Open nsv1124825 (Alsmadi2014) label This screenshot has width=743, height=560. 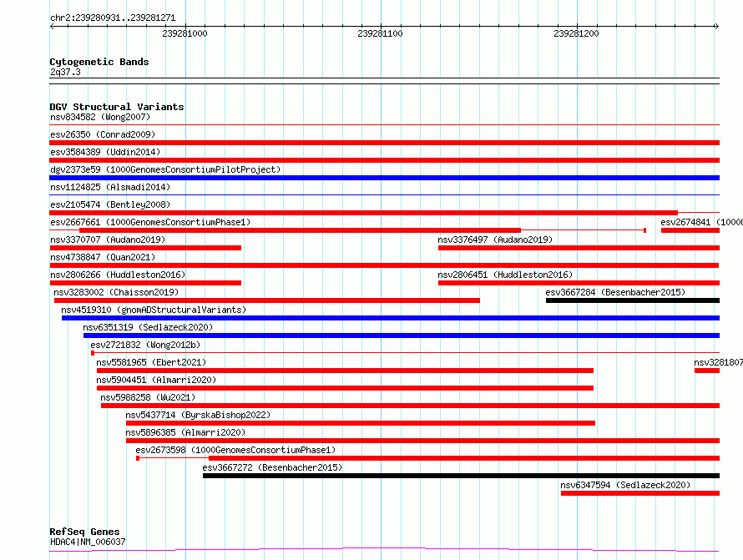click(110, 187)
